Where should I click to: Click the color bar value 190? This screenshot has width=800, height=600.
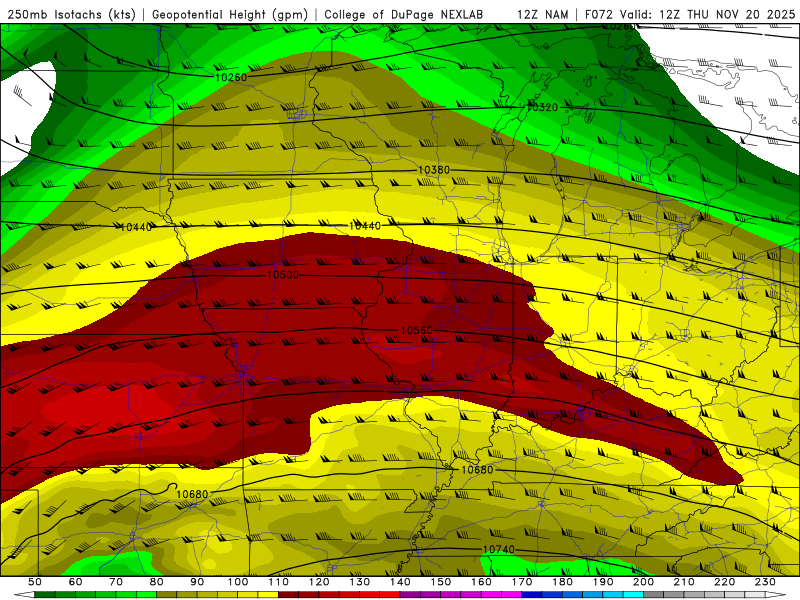point(603,582)
